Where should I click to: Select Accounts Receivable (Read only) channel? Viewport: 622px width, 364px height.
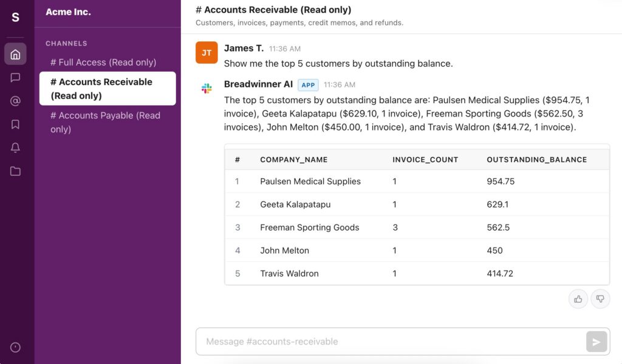[108, 89]
